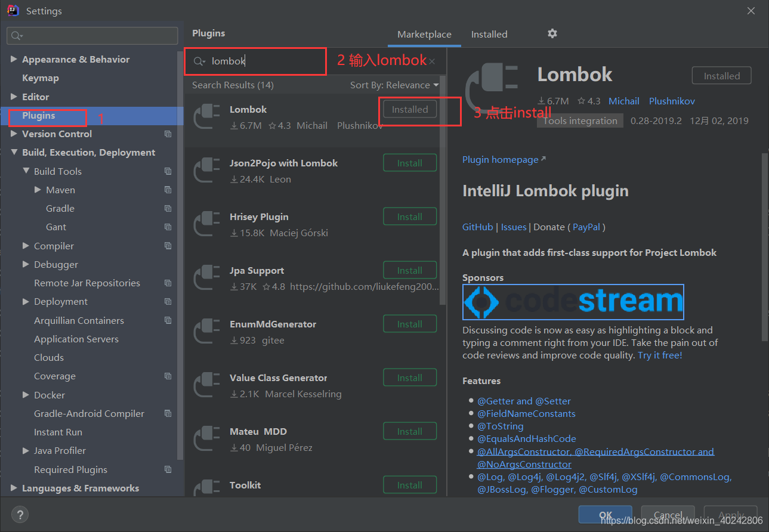The image size is (769, 532).
Task: Switch to the Installed tab
Action: pyautogui.click(x=489, y=35)
